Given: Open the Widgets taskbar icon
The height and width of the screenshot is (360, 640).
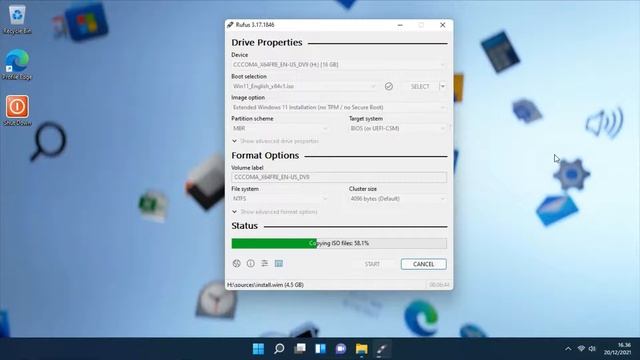Looking at the screenshot, I should coord(320,349).
